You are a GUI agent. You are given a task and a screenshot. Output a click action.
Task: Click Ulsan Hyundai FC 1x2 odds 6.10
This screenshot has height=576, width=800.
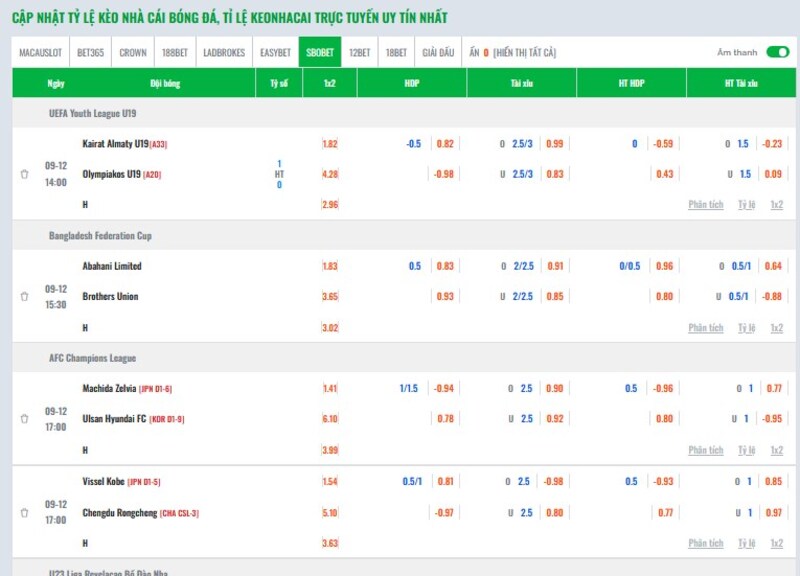pos(330,419)
